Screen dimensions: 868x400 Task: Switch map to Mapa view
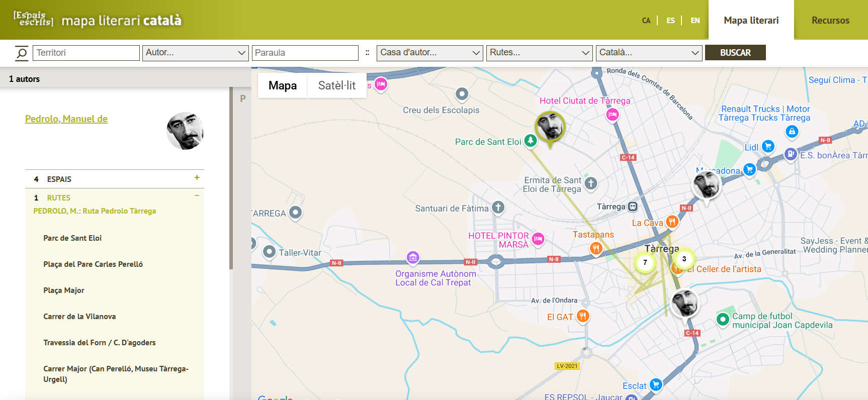[x=283, y=85]
